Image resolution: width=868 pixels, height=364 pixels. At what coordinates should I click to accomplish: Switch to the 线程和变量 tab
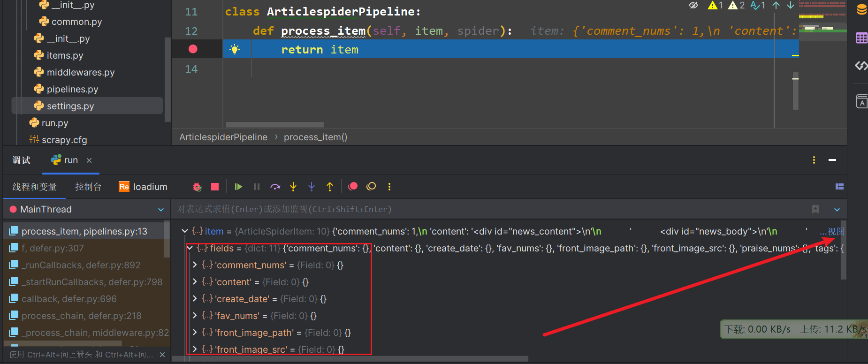pos(35,187)
